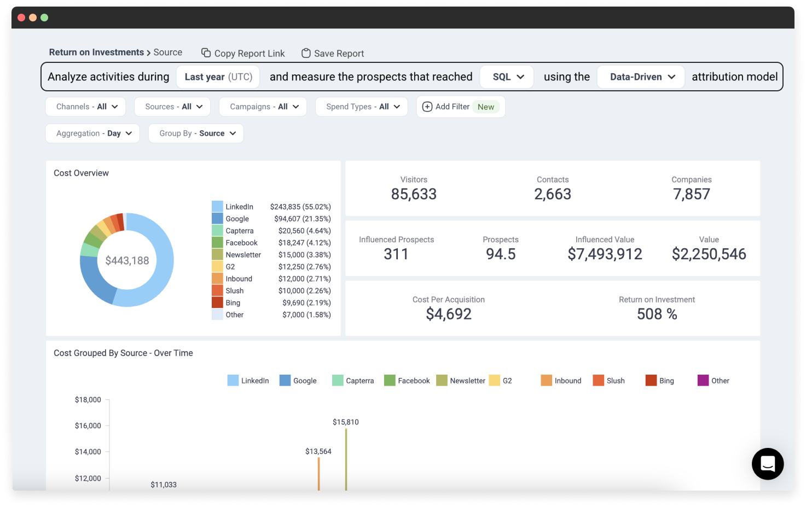Viewport: 812px width, 507px height.
Task: Open the Group By Source dropdown
Action: (196, 133)
